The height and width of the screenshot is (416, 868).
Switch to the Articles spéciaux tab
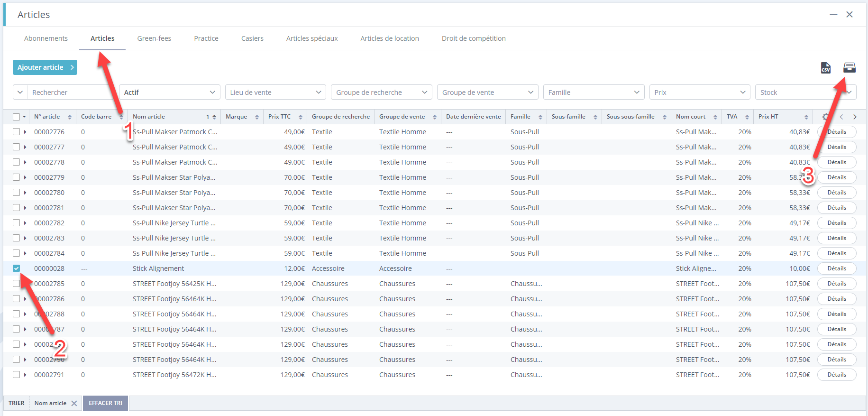point(312,38)
